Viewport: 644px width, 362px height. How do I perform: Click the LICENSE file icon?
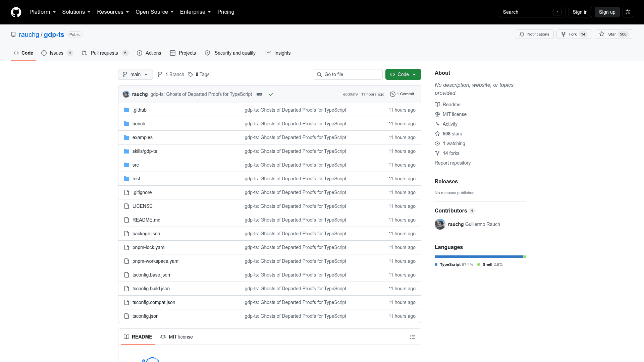pyautogui.click(x=126, y=206)
